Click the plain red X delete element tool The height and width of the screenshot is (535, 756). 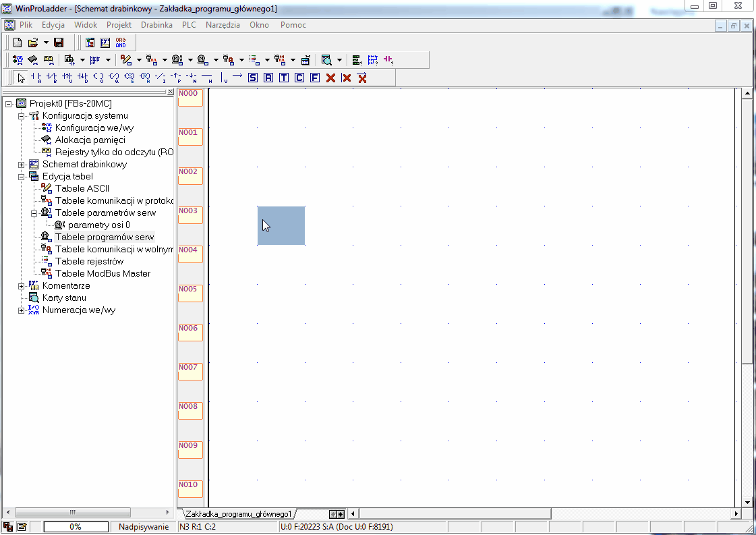[330, 78]
